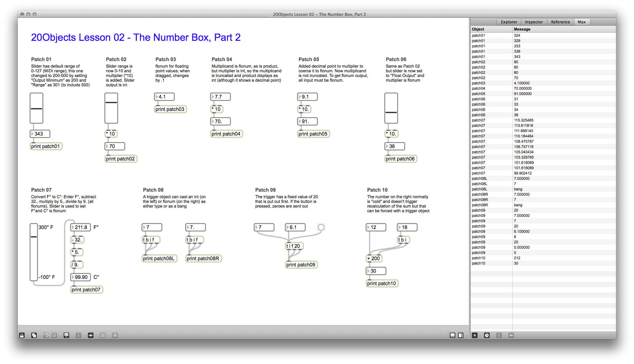Screen dimensions: 634x364
Task: Click the number box showing 12 in Patch 10
Action: tap(376, 227)
